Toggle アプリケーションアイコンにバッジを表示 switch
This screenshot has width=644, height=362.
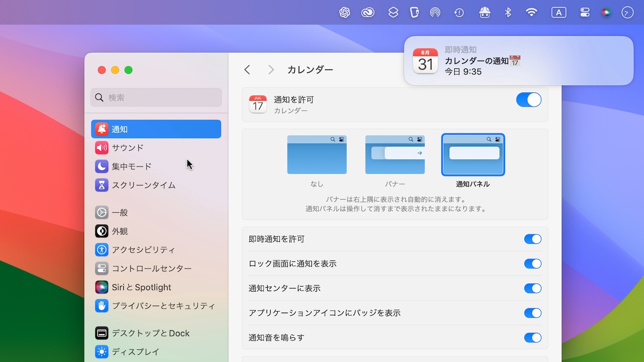pos(533,313)
